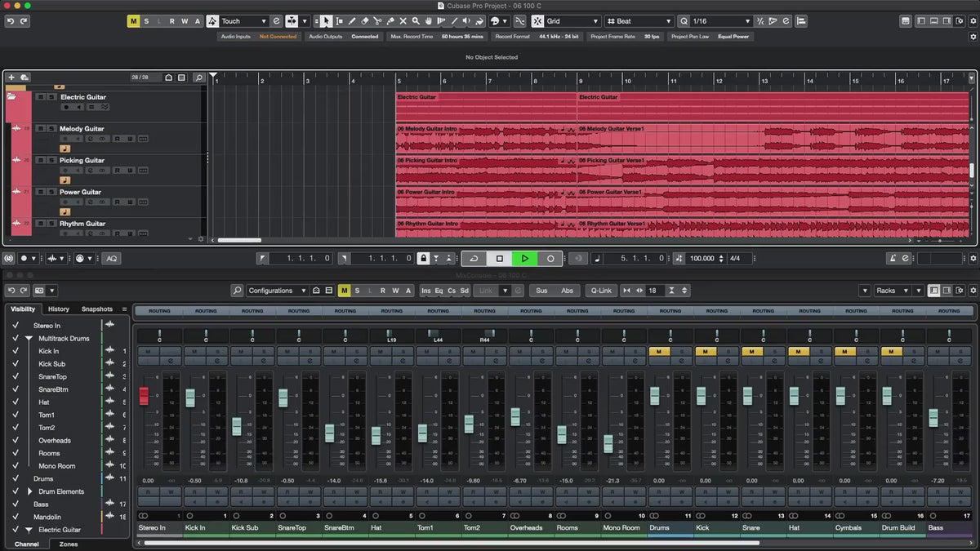Uncheck Kick In channel visibility

(15, 351)
